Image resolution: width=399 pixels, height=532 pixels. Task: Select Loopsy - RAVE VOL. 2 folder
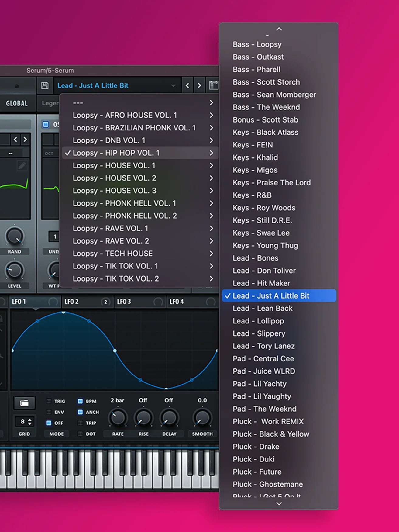(140, 241)
